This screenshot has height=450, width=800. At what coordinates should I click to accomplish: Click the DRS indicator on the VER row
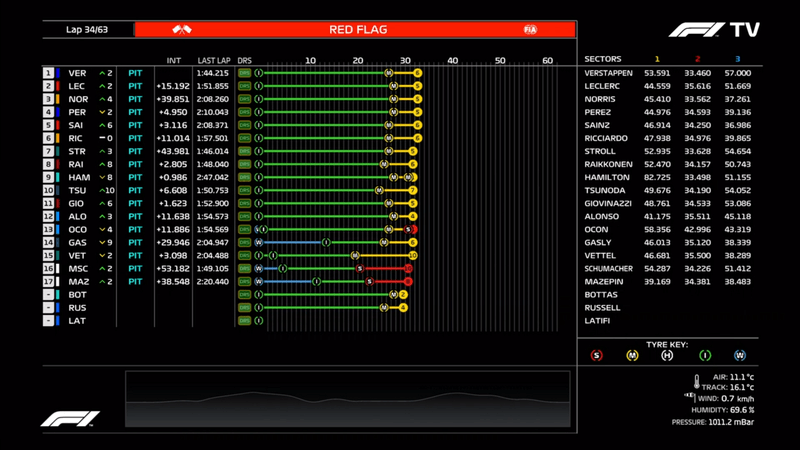pos(244,73)
